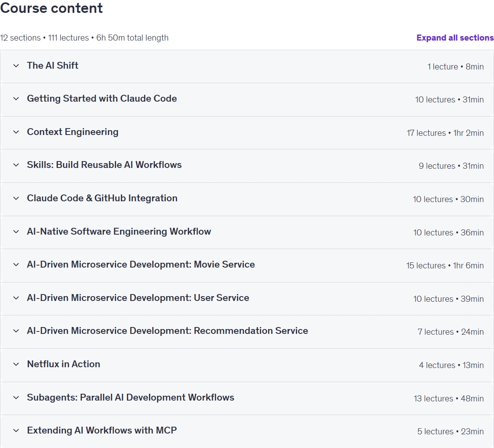This screenshot has height=448, width=494.
Task: Open Getting Started with Claude Code title
Action: [102, 99]
